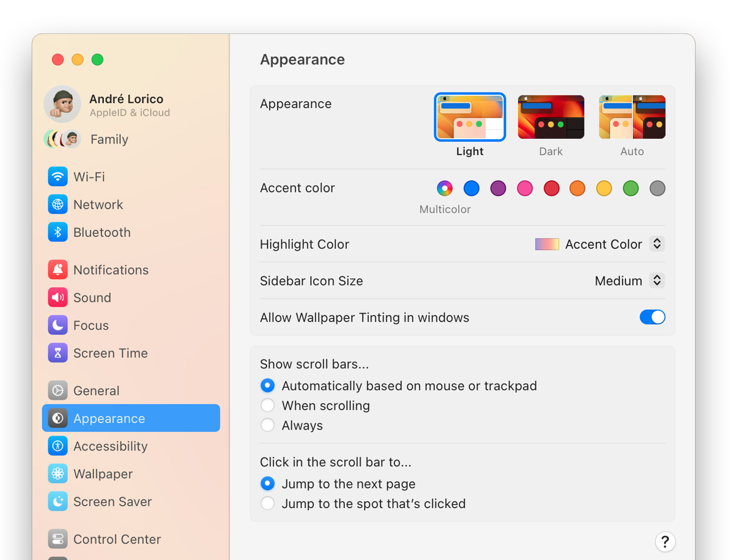Screen dimensions: 734x560
Task: Open the Notifications bell icon
Action: 58,269
